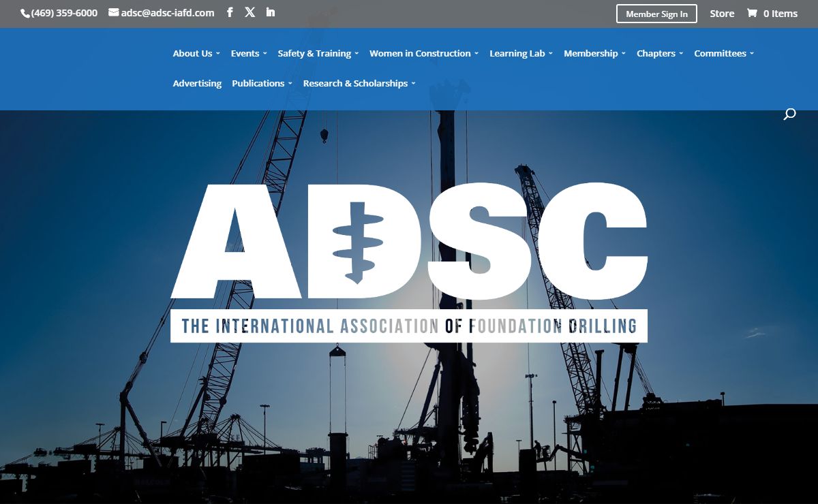This screenshot has height=504, width=818.
Task: Expand the Publications dropdown arrow
Action: point(290,84)
